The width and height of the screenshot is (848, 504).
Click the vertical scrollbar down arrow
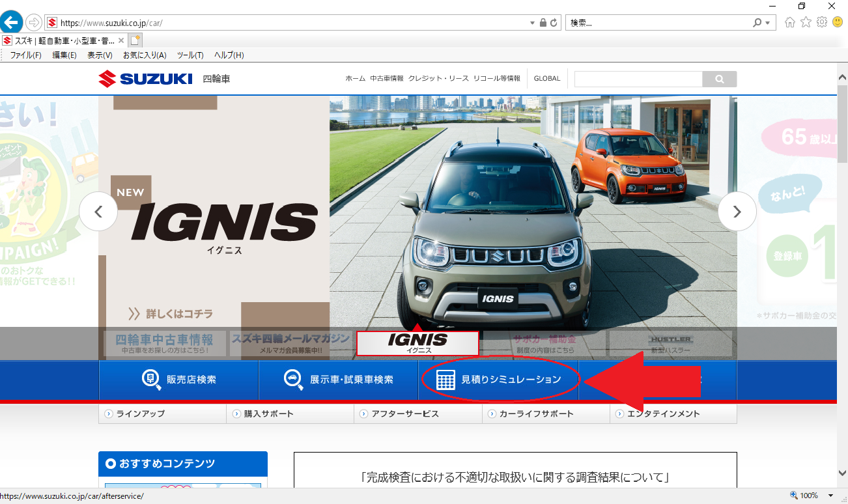tap(842, 473)
